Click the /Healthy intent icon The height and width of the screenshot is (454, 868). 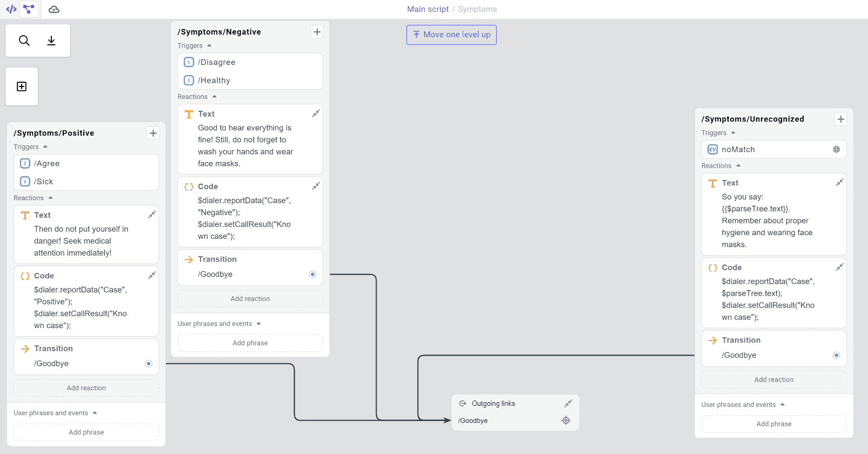click(189, 81)
